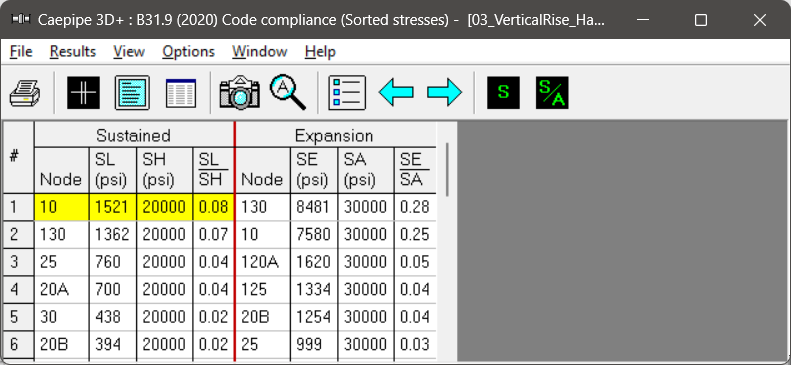Click the SL (psi) column header

click(112, 170)
